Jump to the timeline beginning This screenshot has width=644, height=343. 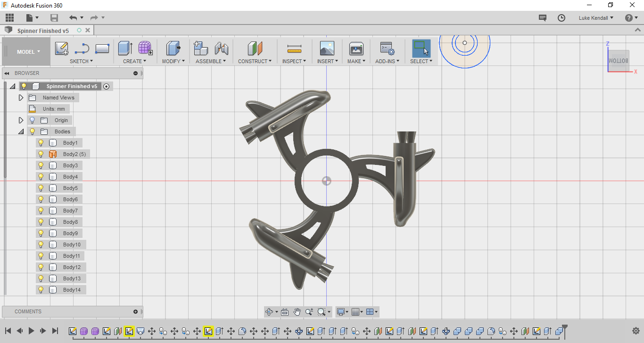[8, 331]
